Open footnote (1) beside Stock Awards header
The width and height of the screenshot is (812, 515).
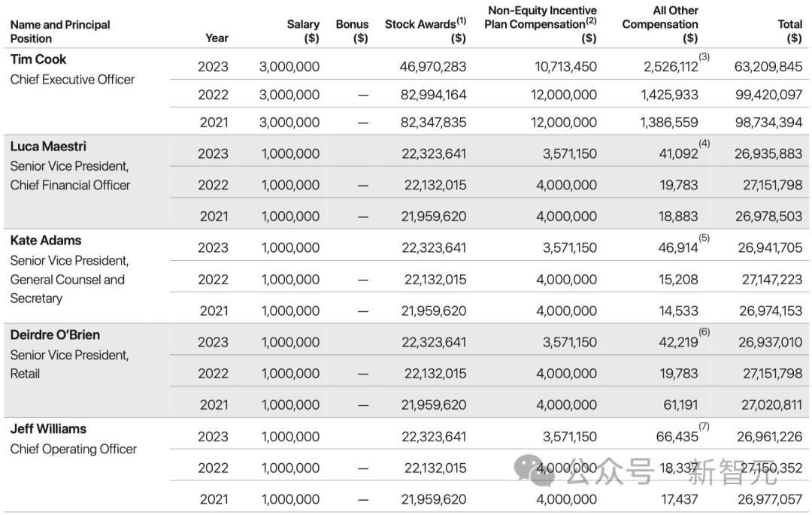(461, 20)
